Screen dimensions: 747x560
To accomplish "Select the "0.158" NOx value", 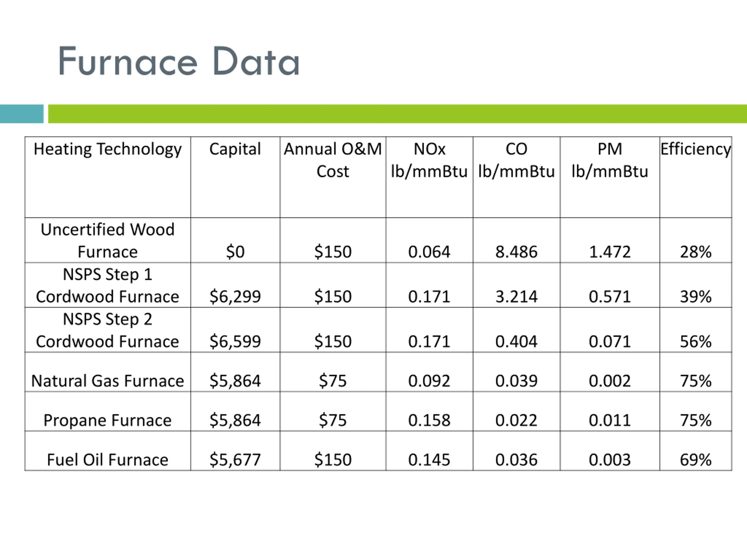I will pyautogui.click(x=429, y=421).
